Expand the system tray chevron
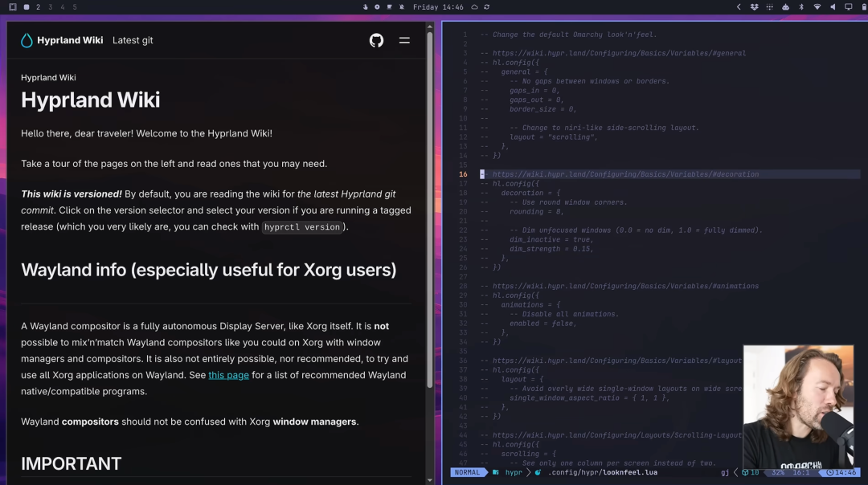This screenshot has width=868, height=485. point(739,7)
